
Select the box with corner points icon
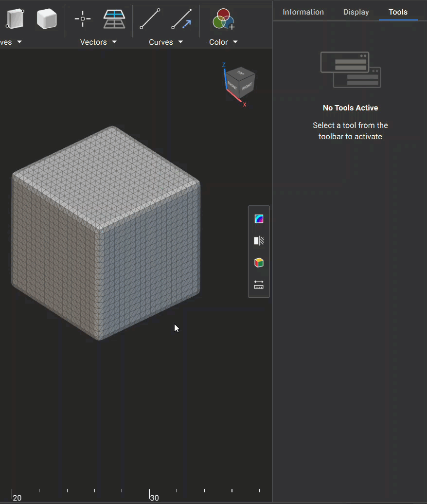coord(15,19)
